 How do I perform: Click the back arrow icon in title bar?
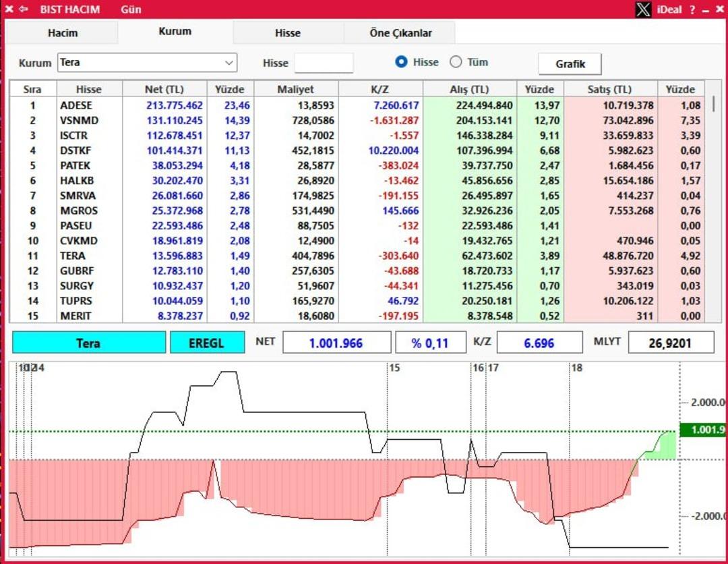click(23, 9)
